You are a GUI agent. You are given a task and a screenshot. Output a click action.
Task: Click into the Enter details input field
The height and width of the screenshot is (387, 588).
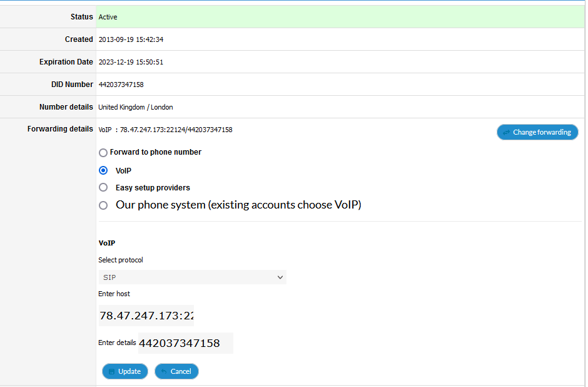pyautogui.click(x=185, y=343)
